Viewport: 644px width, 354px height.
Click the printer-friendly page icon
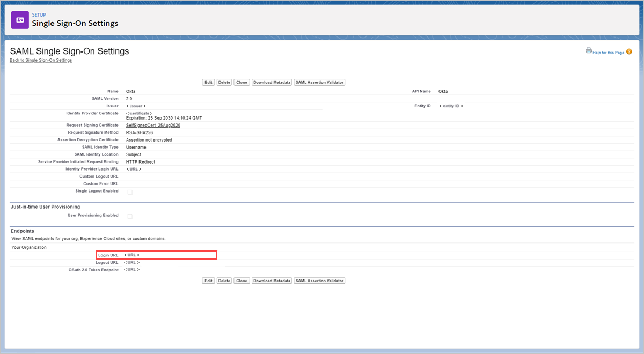tap(589, 50)
